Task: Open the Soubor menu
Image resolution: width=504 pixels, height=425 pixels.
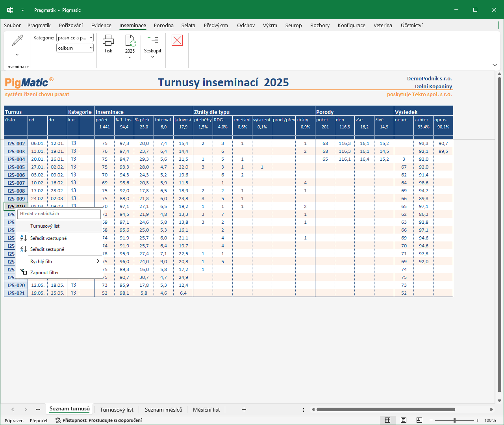Action: coord(12,25)
